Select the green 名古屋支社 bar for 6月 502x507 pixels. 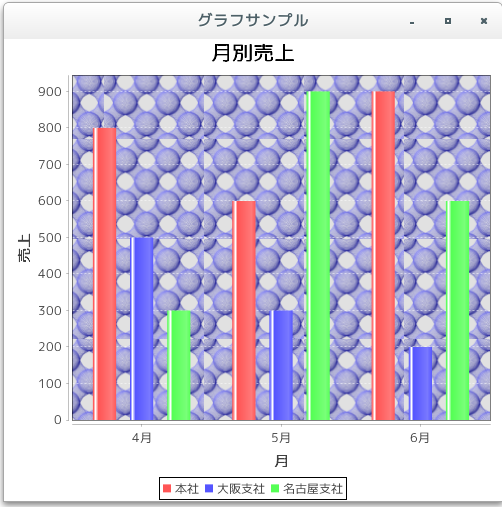pos(458,311)
